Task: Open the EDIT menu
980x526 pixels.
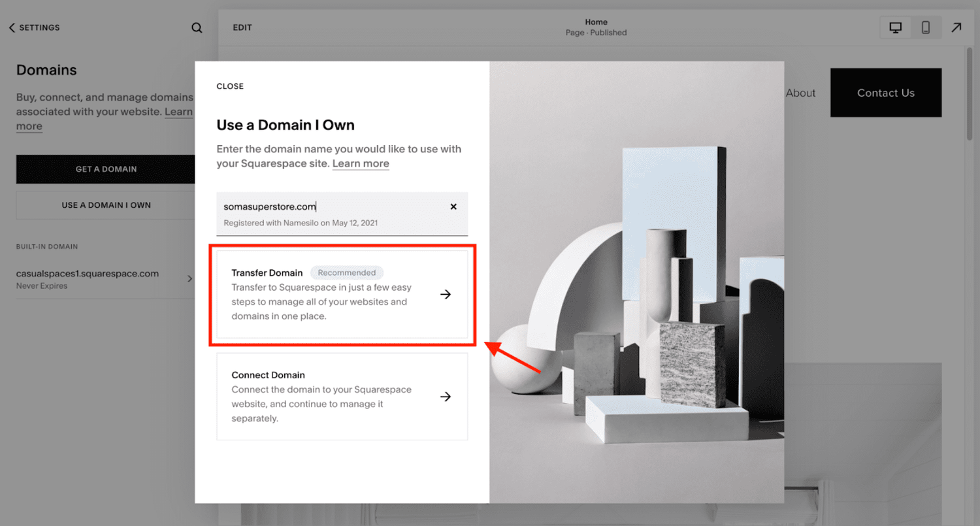Action: click(242, 27)
